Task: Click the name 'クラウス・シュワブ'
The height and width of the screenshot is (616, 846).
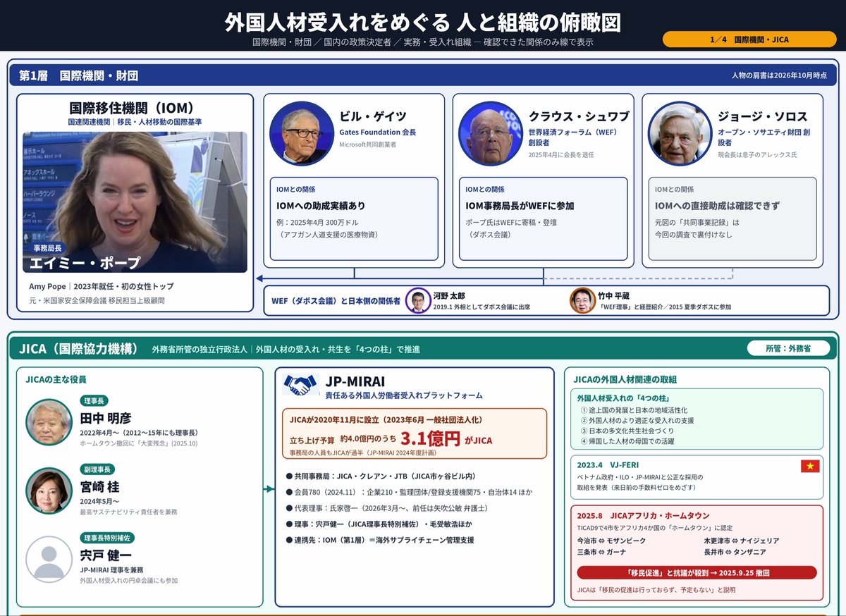Action: click(x=579, y=116)
